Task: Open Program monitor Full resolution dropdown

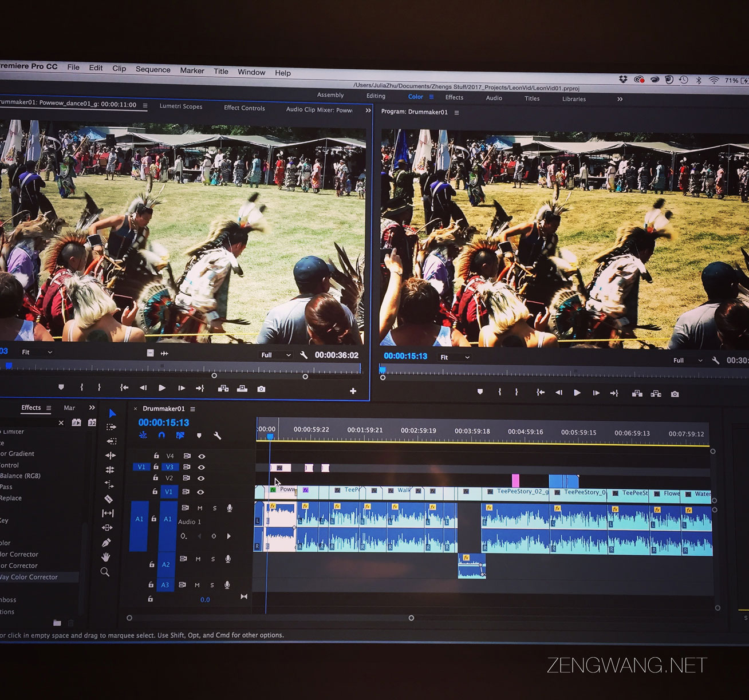Action: click(687, 360)
